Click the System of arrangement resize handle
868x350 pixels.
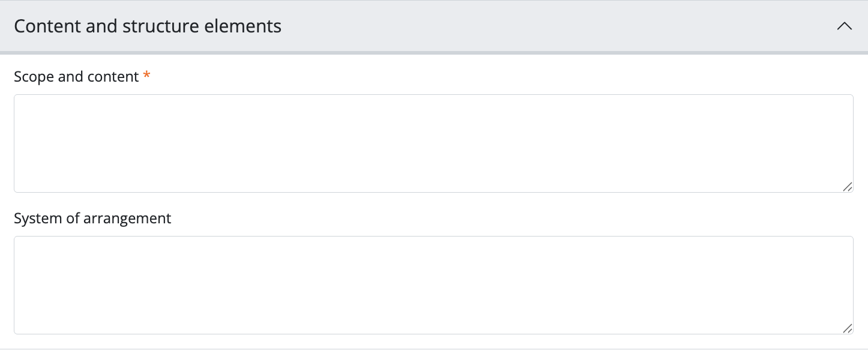pos(847,328)
